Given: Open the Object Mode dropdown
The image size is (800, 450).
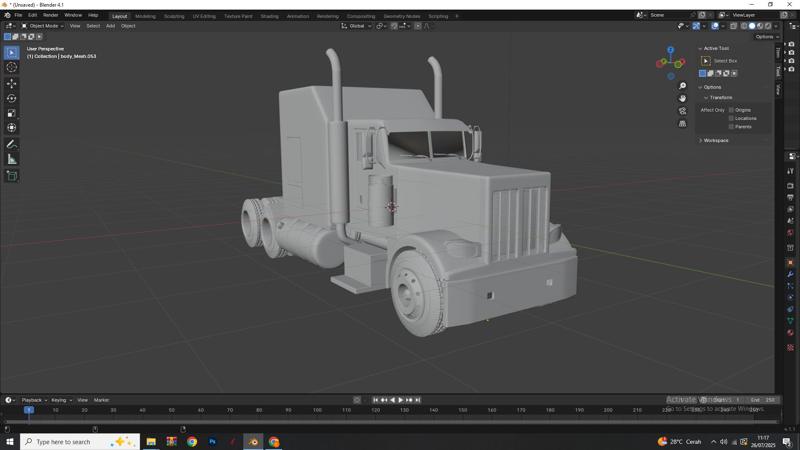Looking at the screenshot, I should (x=44, y=26).
